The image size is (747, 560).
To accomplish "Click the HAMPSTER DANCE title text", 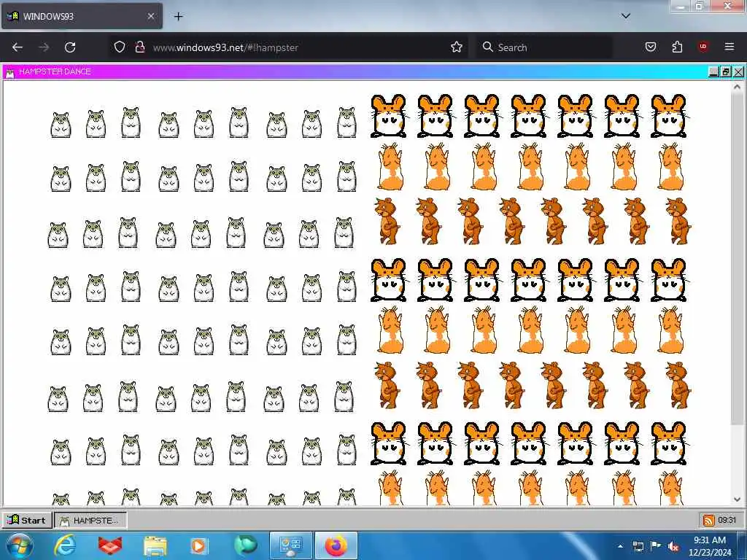I will click(55, 71).
